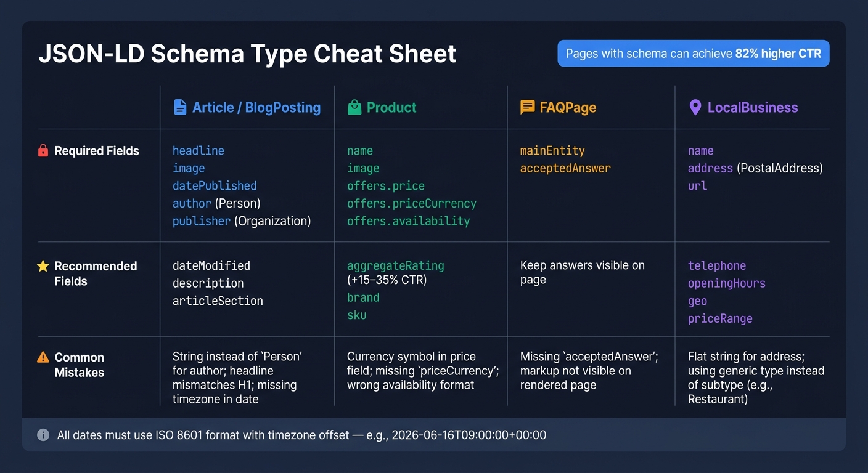Select the Product column header
Image resolution: width=868 pixels, height=473 pixels.
pyautogui.click(x=382, y=107)
